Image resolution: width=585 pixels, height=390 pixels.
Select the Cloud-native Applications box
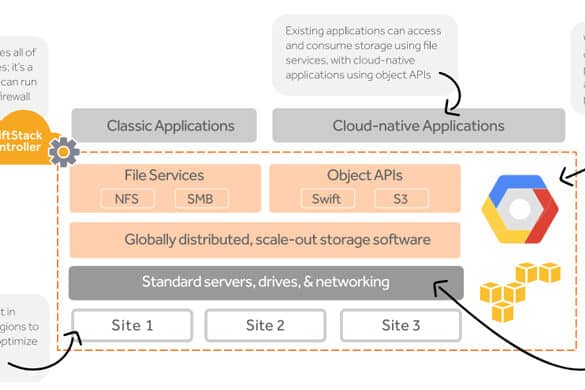point(419,125)
